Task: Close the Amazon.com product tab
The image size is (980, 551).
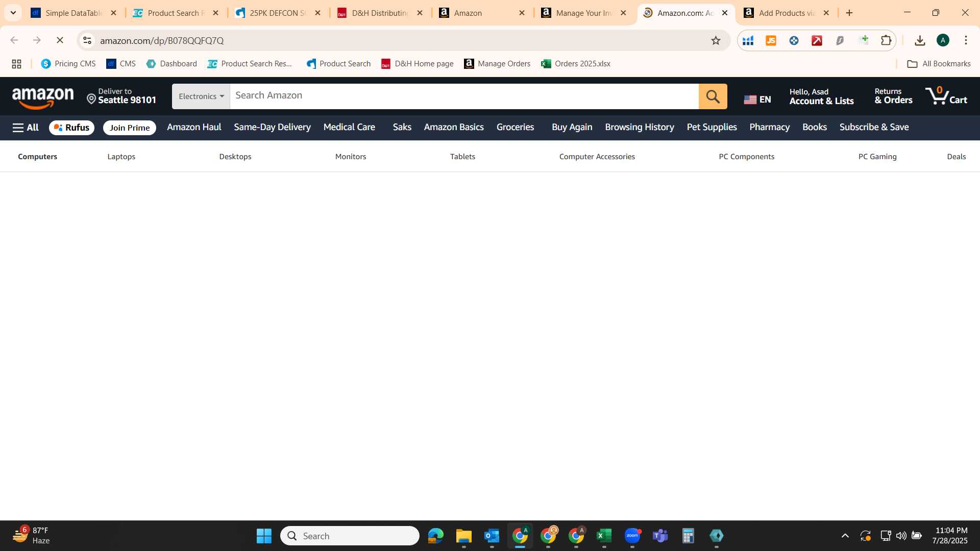Action: tap(724, 13)
